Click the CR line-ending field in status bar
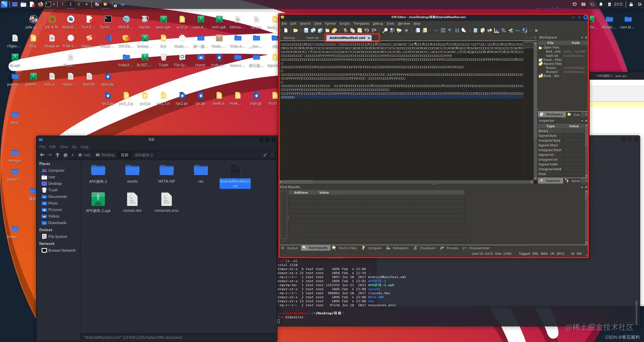Viewport: 644px width, 342px height. (552, 254)
